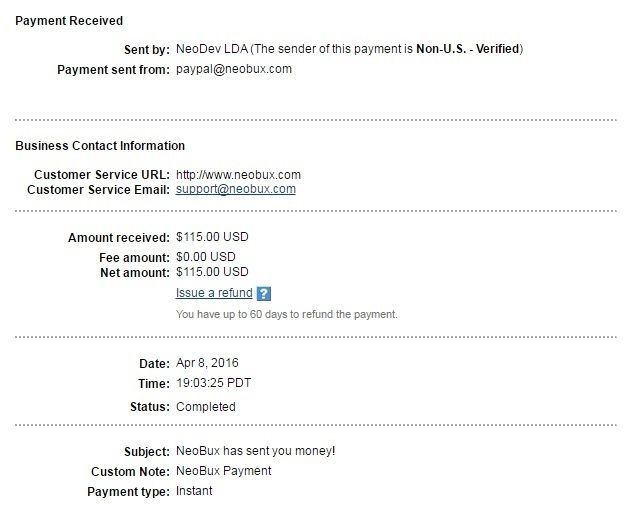This screenshot has width=636, height=506.
Task: Open support@neobux.com email link
Action: (x=236, y=189)
